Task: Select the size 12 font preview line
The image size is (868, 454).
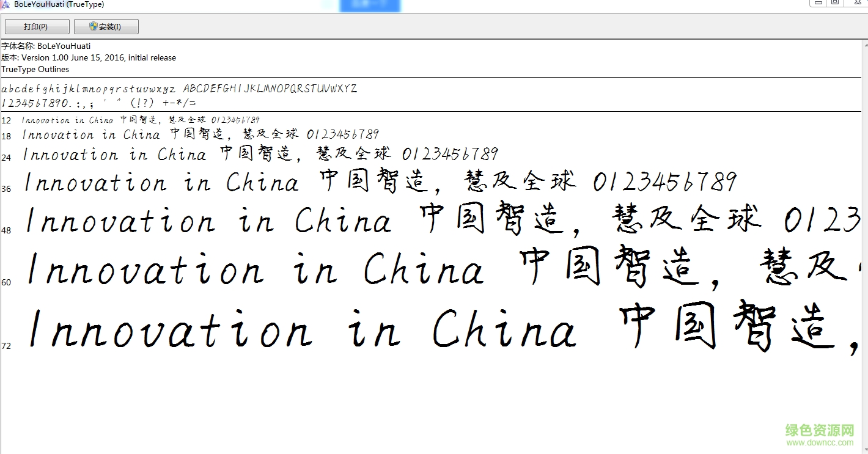Action: click(141, 120)
